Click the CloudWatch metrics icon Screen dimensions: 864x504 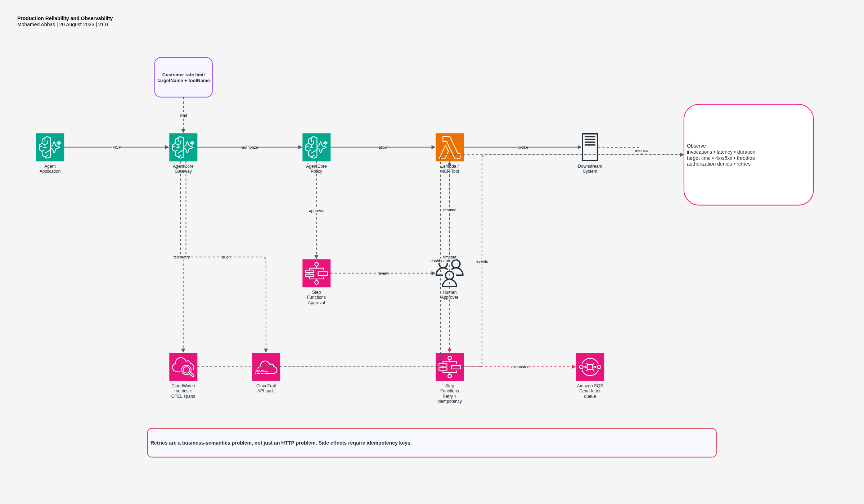click(183, 367)
